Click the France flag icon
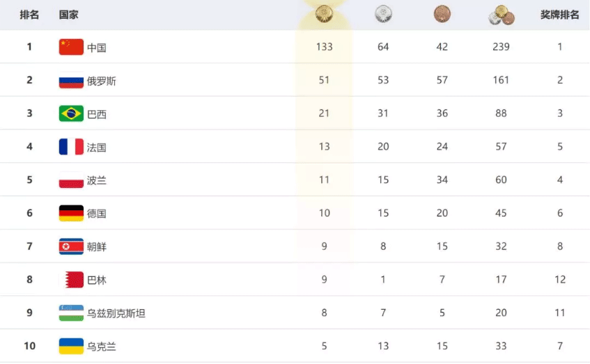Screen dimensions: 590x364 point(71,147)
